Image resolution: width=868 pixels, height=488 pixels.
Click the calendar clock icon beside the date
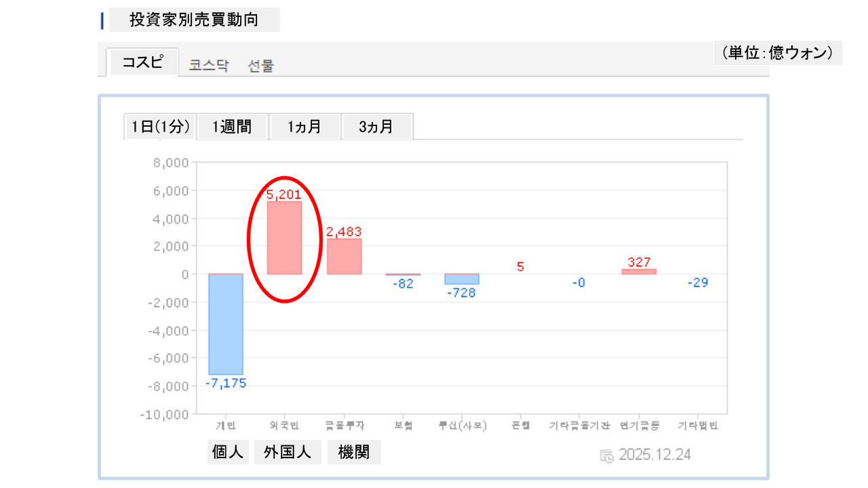(607, 455)
